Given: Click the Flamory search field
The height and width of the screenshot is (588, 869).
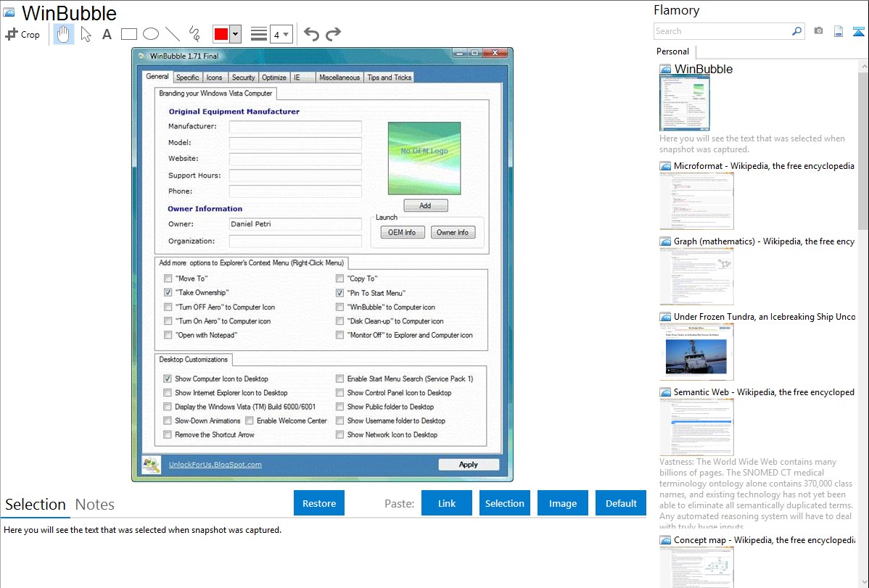Looking at the screenshot, I should (722, 31).
